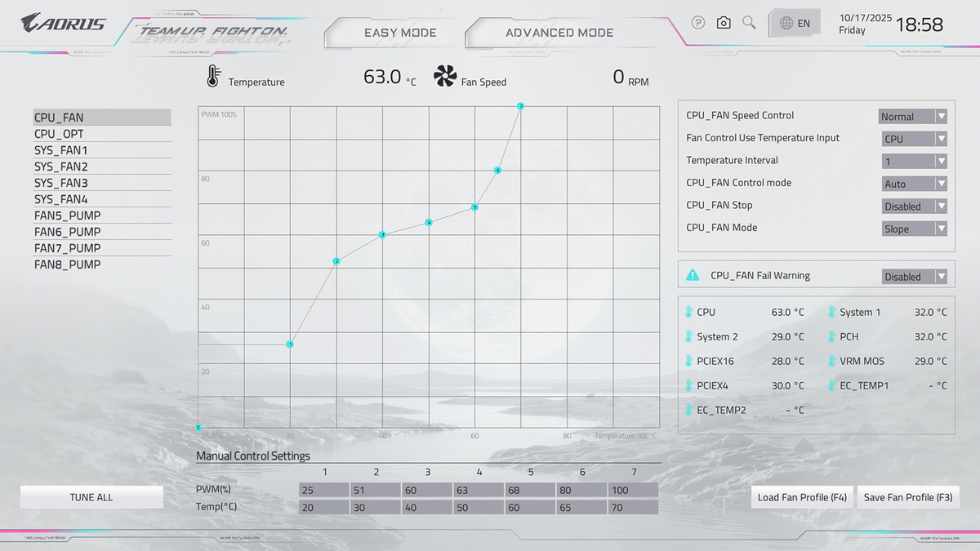Switch to Easy Mode tab
The image size is (980, 551).
[400, 33]
